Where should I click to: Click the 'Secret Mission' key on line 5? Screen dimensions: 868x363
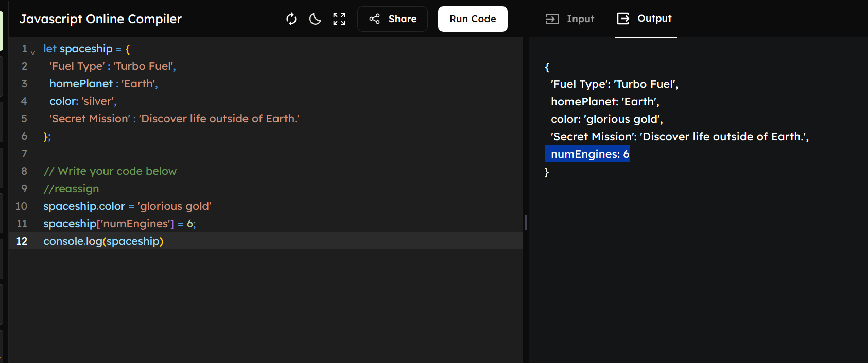pos(90,119)
